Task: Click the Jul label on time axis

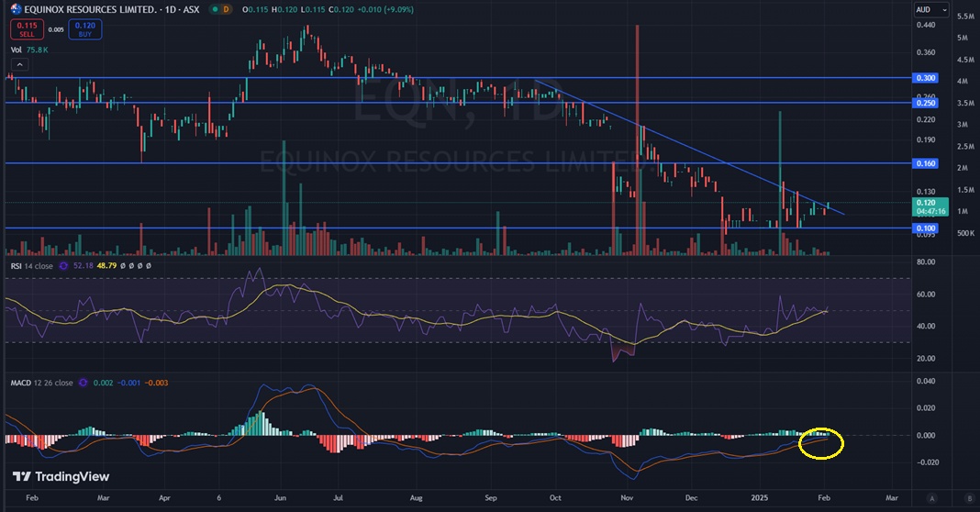Action: click(338, 498)
